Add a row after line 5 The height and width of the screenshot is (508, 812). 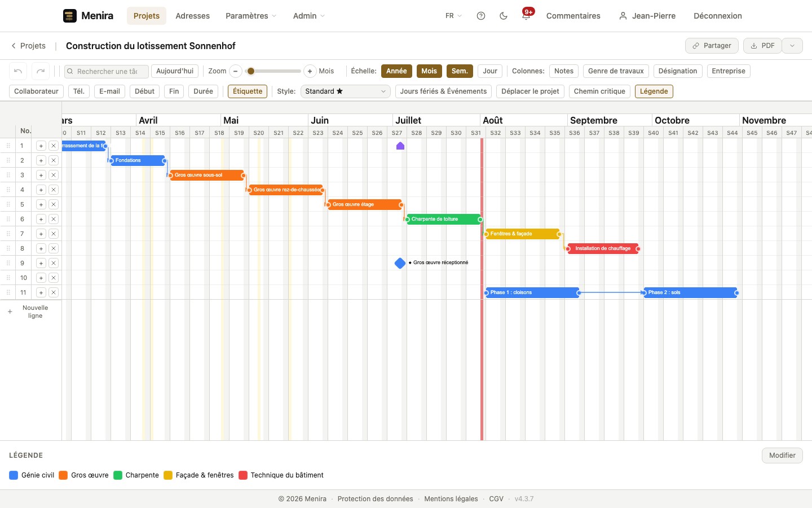[41, 204]
